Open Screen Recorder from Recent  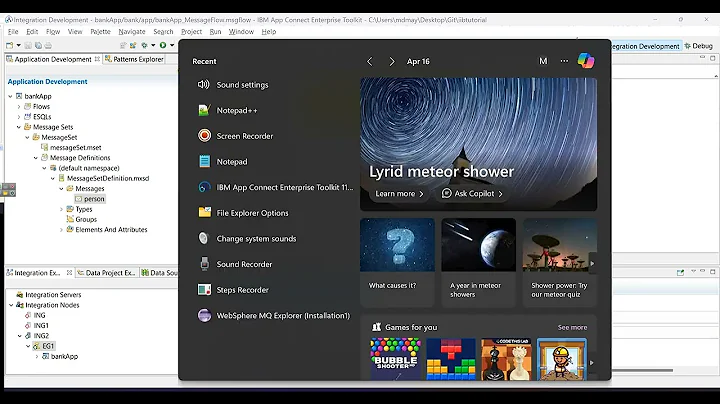236,136
